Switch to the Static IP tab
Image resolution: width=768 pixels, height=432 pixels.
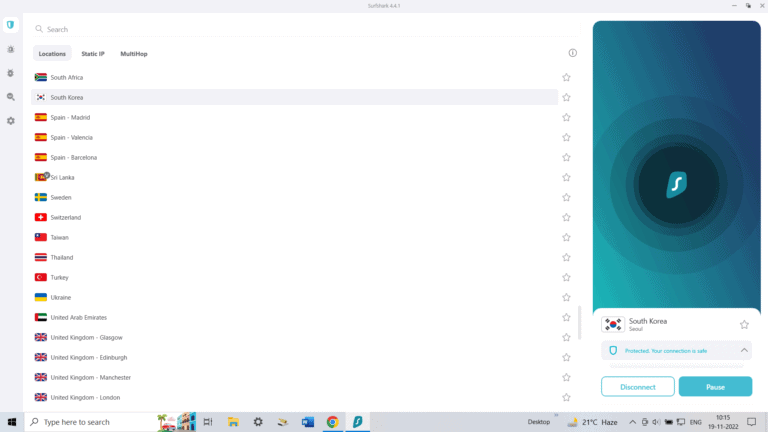[93, 53]
